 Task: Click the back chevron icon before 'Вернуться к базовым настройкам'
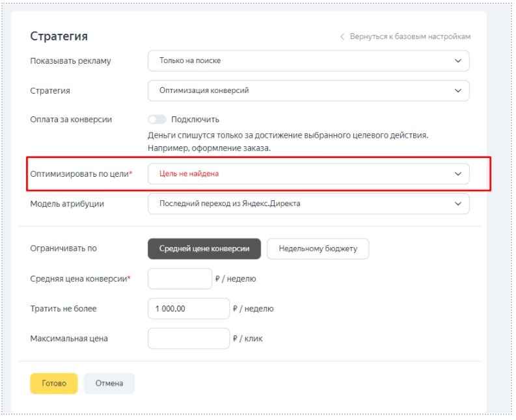click(342, 37)
